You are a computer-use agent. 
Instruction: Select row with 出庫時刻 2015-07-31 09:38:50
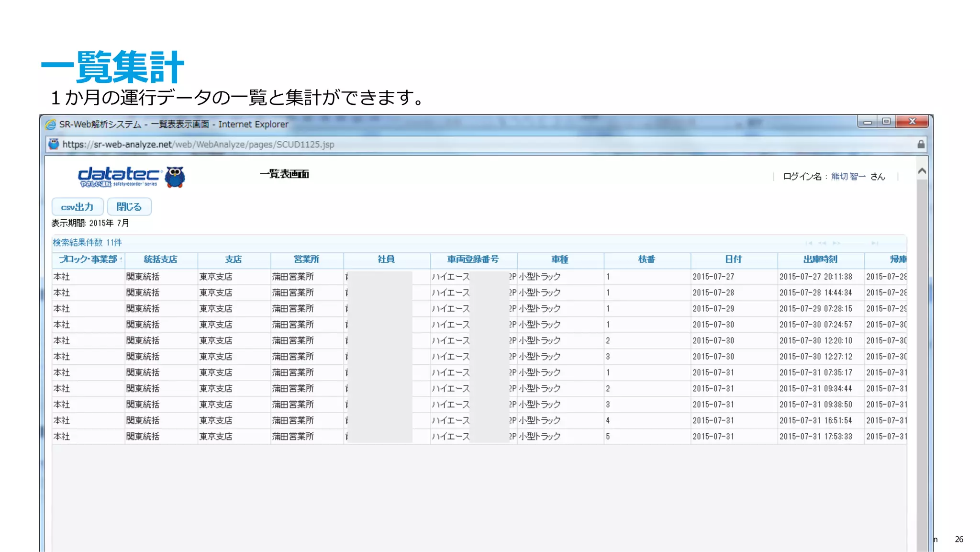click(479, 405)
